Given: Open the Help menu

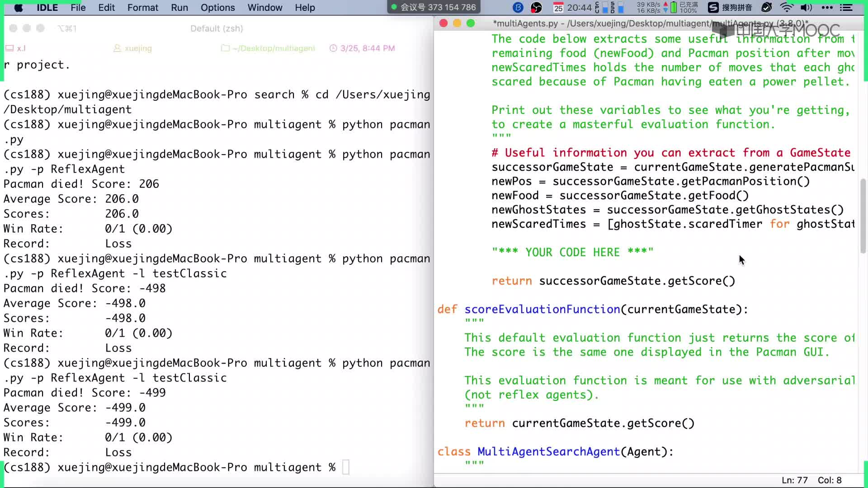Looking at the screenshot, I should pyautogui.click(x=305, y=8).
